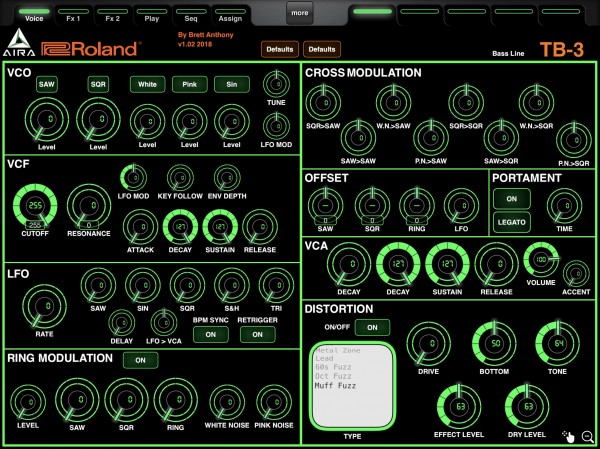
Task: Open the Fx 2 tab
Action: [x=112, y=16]
